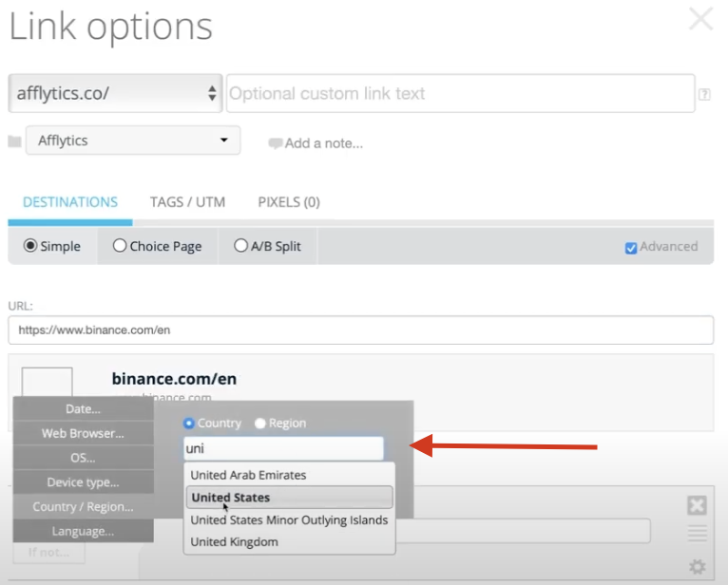Pick United States from suggestions

289,498
